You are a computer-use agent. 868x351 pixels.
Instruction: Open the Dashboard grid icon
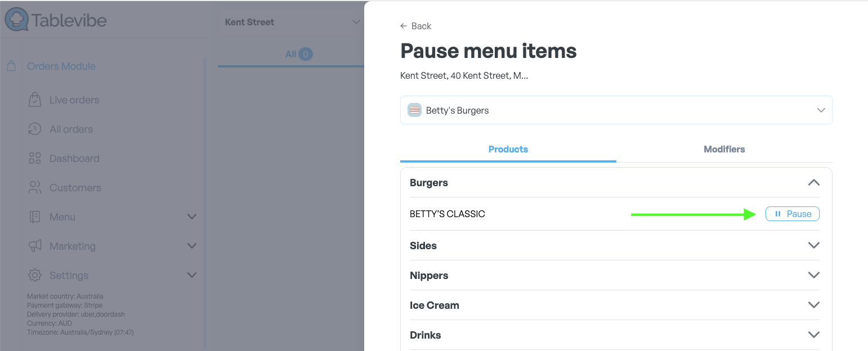35,159
